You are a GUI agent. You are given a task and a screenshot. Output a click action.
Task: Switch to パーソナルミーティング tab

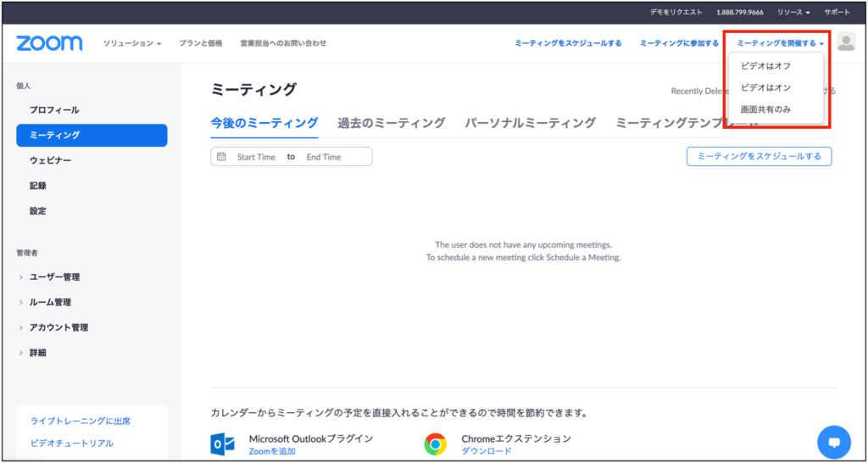tap(530, 123)
